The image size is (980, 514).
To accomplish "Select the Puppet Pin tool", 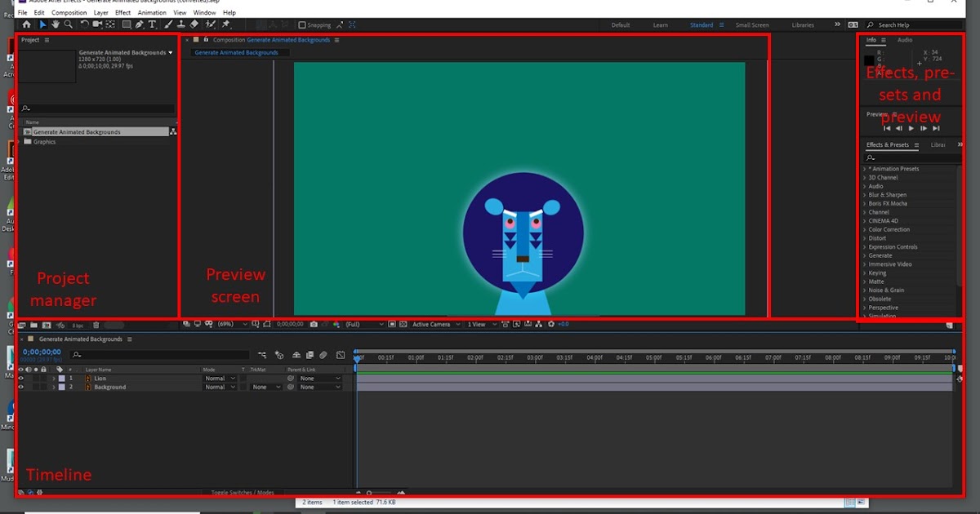I will [225, 24].
